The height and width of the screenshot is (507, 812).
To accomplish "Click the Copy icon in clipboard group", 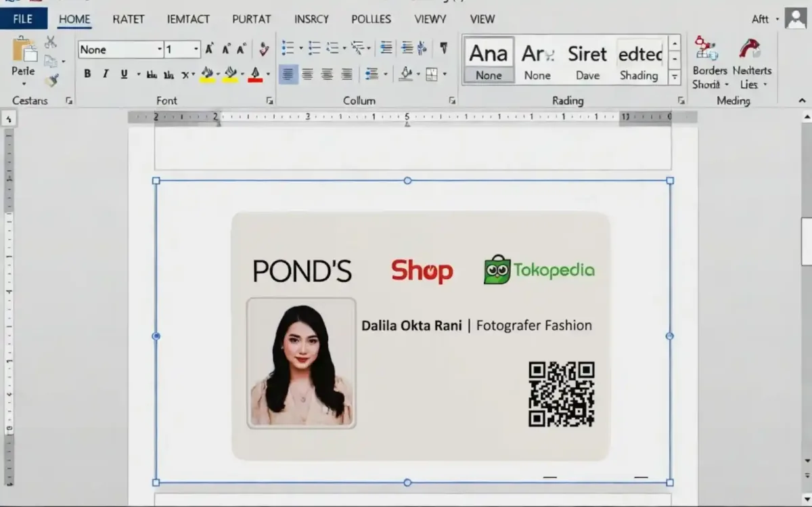I will click(x=51, y=62).
